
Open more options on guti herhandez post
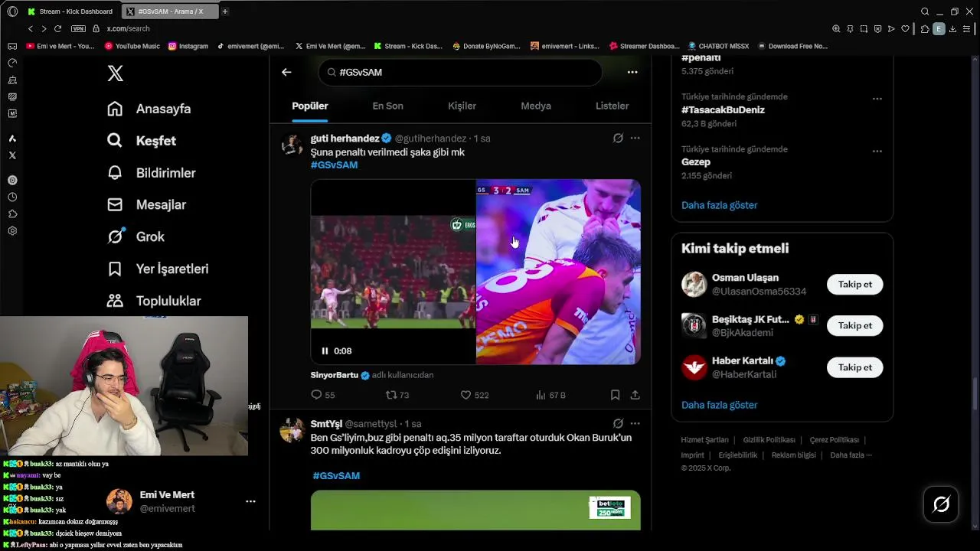pyautogui.click(x=635, y=139)
